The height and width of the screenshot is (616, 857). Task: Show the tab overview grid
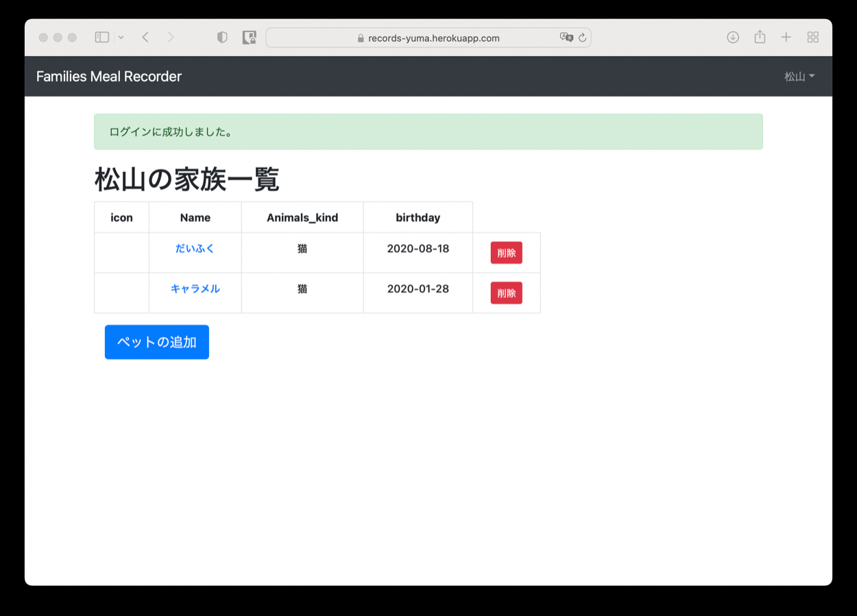[x=813, y=38]
